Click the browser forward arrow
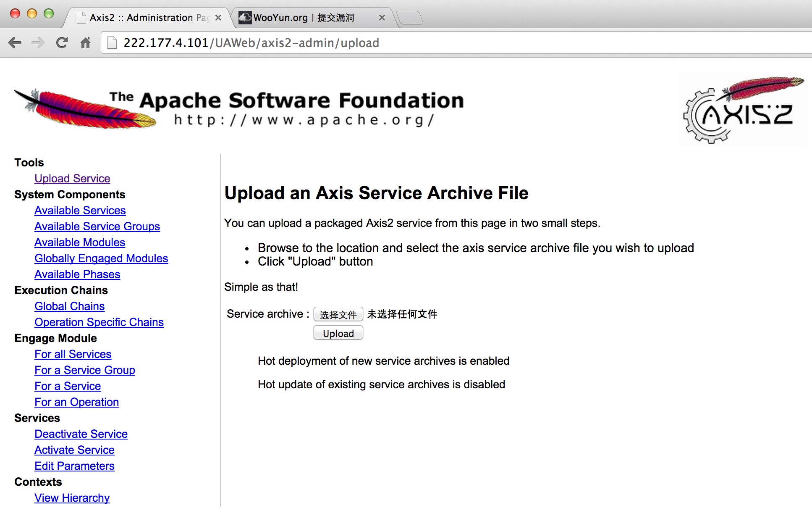Screen dimensions: 812x516 click(x=38, y=42)
